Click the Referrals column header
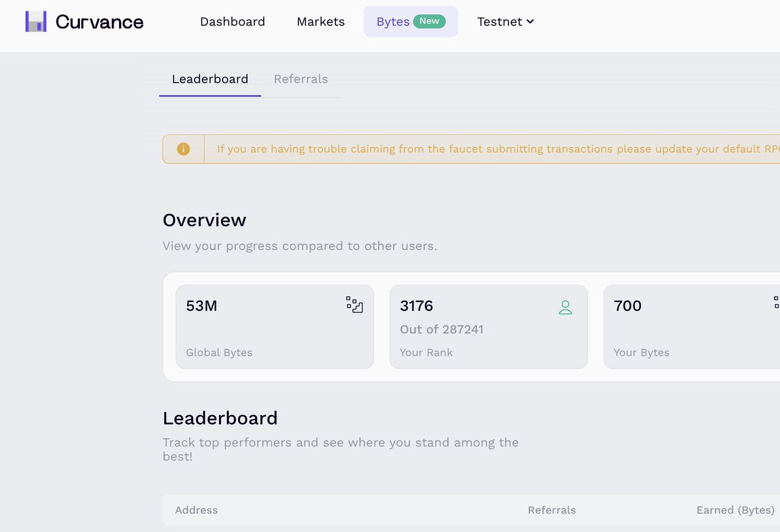The height and width of the screenshot is (532, 780). (x=552, y=510)
